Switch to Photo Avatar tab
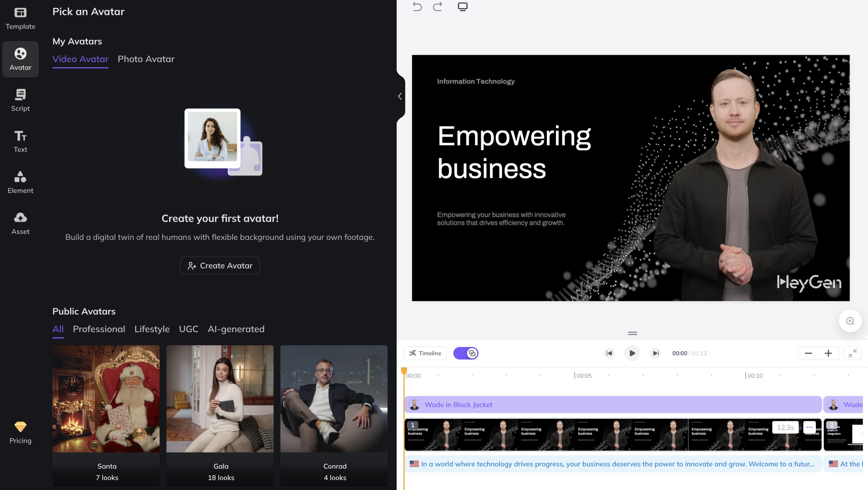The image size is (868, 490). point(146,59)
